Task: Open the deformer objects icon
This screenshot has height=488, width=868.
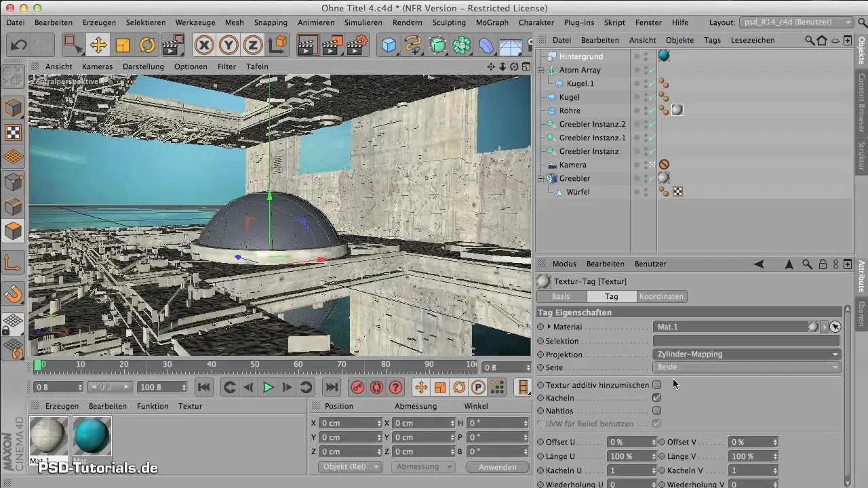Action: (487, 45)
